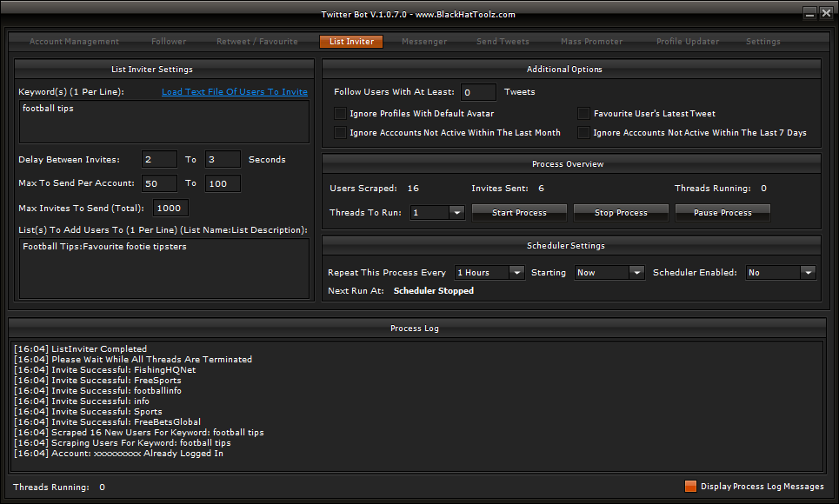
Task: Click the Invites Sent value 6
Action: point(541,189)
